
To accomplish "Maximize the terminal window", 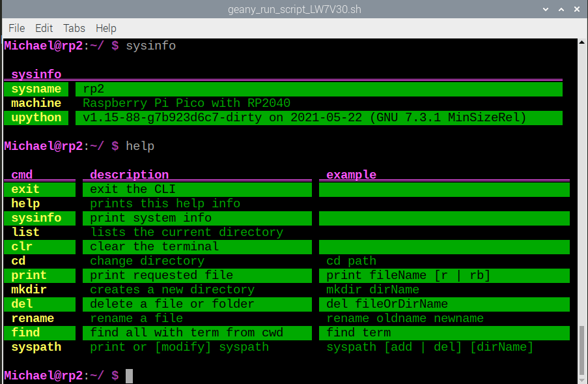I will (x=561, y=9).
